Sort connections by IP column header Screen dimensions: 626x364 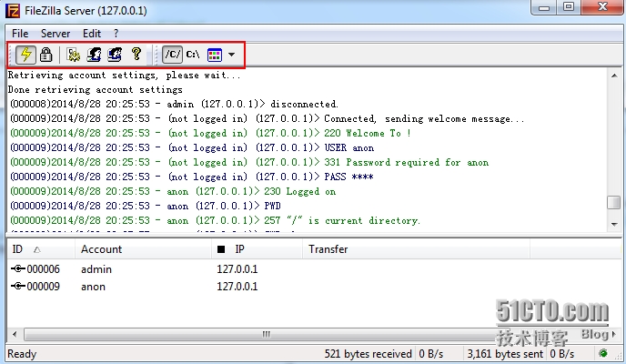257,249
